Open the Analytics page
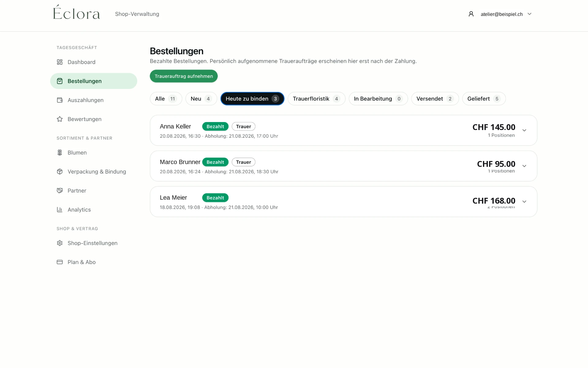Viewport: 588px width, 368px height. pos(94,209)
